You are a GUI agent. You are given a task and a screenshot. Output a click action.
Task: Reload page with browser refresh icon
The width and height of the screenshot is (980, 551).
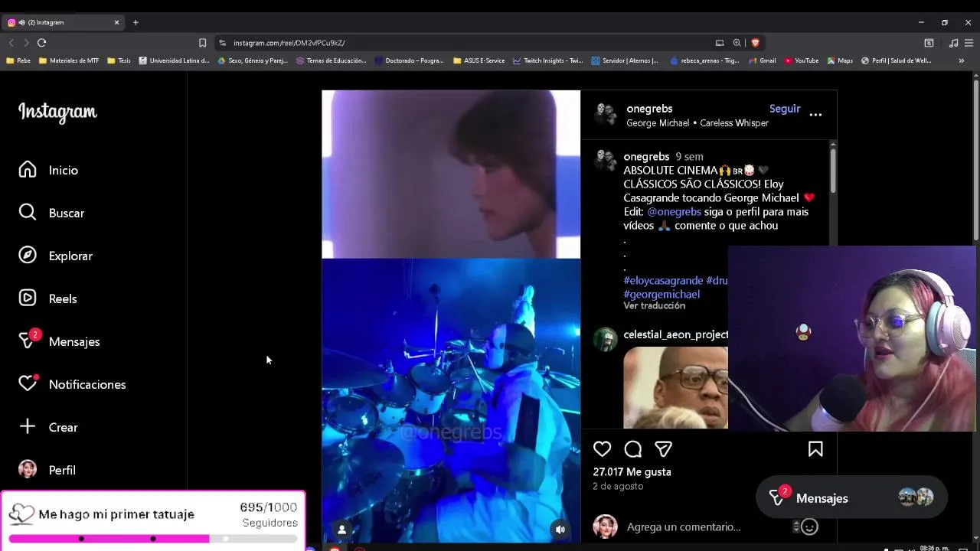(41, 43)
